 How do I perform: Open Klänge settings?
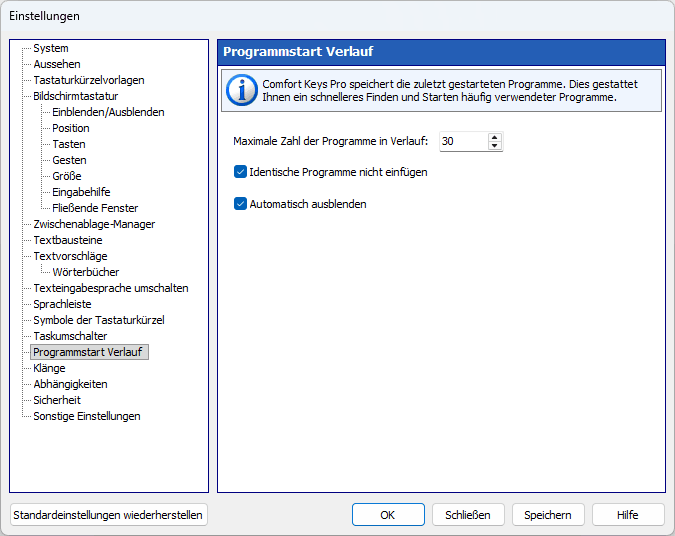click(x=49, y=368)
